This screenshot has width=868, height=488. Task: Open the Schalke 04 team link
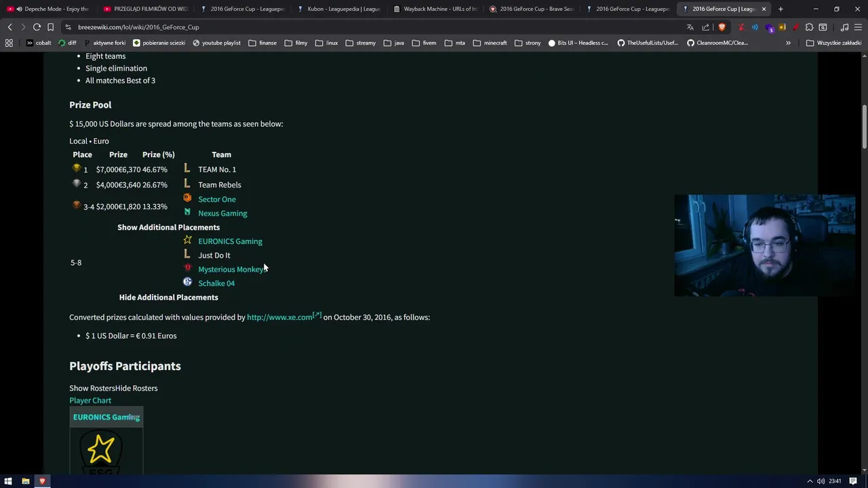[x=216, y=283]
